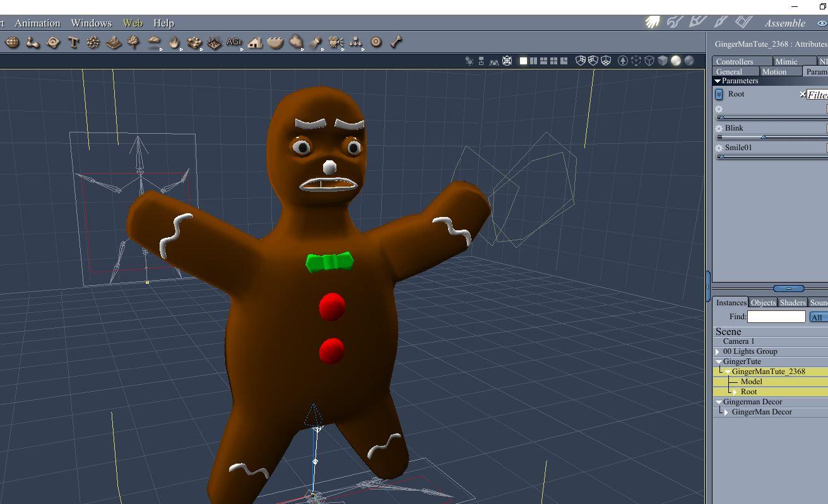828x504 pixels.
Task: Open the Help menu
Action: [x=163, y=23]
